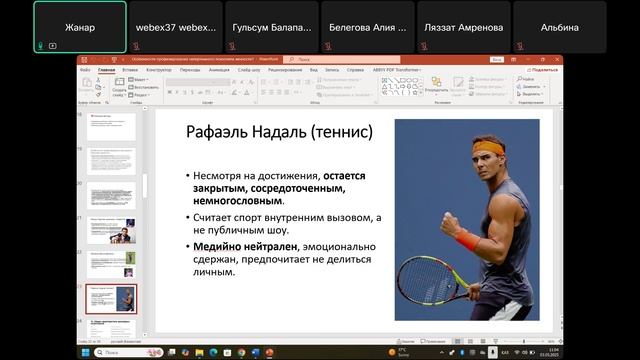Toggle text Shadow in font group
This screenshot has width=640, height=360.
pyautogui.click(x=192, y=93)
